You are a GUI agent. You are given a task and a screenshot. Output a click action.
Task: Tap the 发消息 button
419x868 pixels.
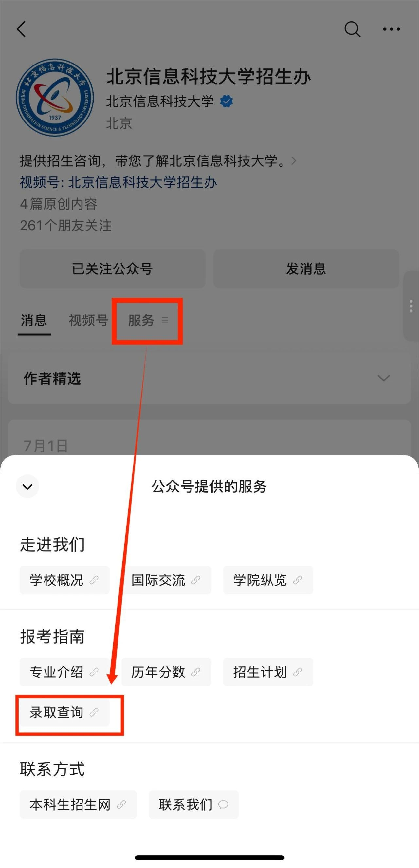(306, 269)
